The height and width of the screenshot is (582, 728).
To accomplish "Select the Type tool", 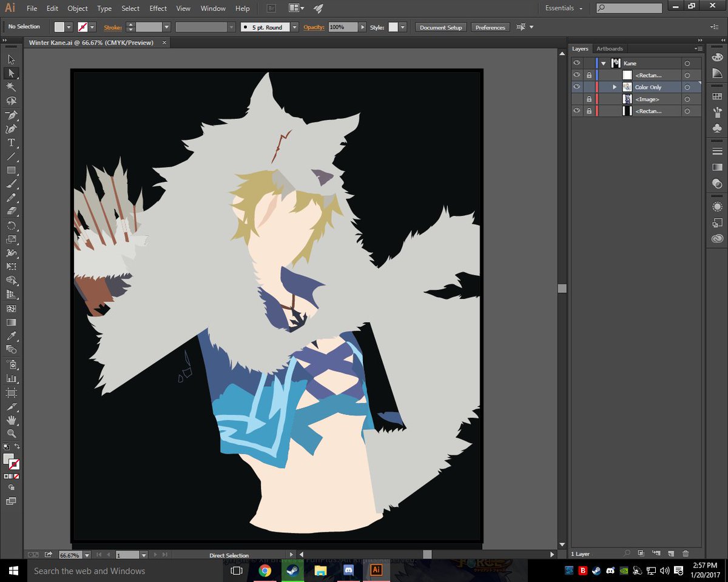I will (11, 143).
